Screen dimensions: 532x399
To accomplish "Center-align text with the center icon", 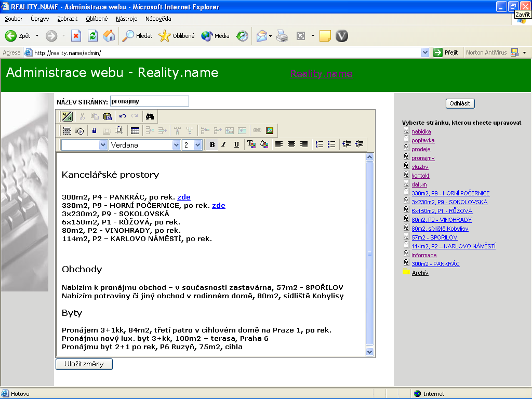I will click(x=291, y=144).
